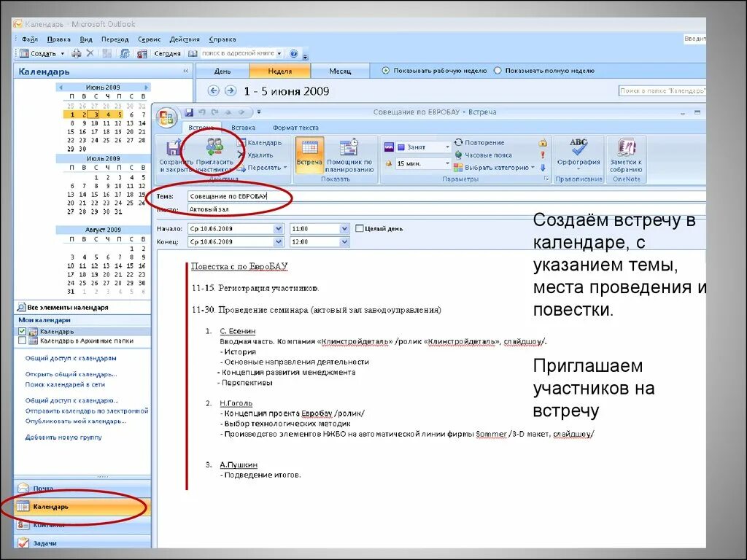Screen dimensions: 747x560
Task: Set low importance with the blue down arrow
Action: point(542,167)
